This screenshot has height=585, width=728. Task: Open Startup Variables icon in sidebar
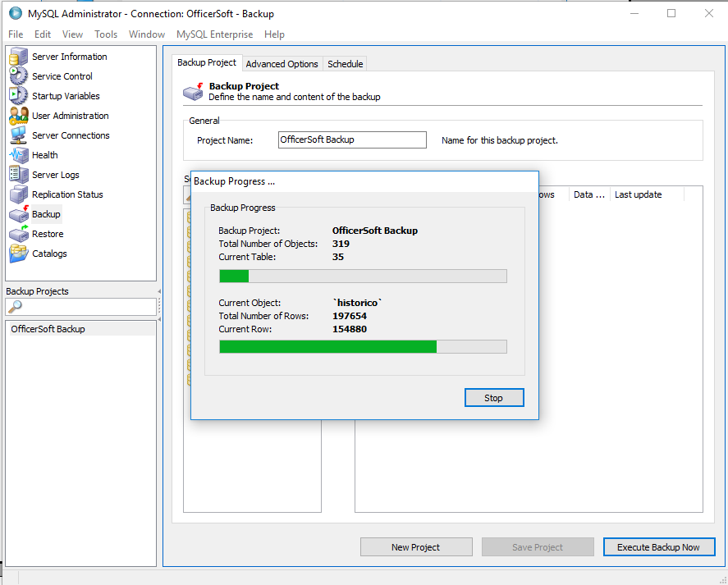18,96
